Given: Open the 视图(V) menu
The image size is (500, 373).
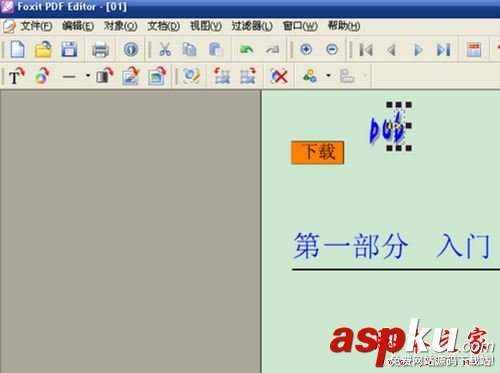Looking at the screenshot, I should 206,26.
